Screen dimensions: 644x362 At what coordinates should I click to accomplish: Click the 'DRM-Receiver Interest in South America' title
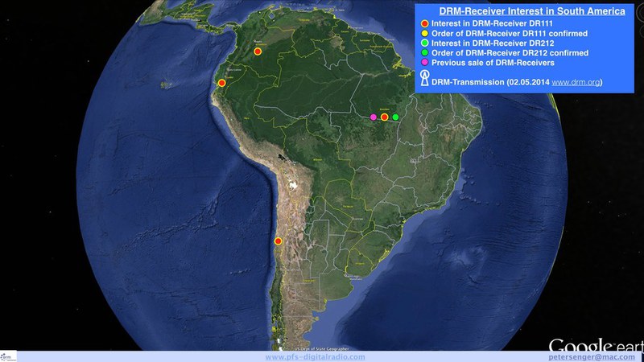click(531, 12)
